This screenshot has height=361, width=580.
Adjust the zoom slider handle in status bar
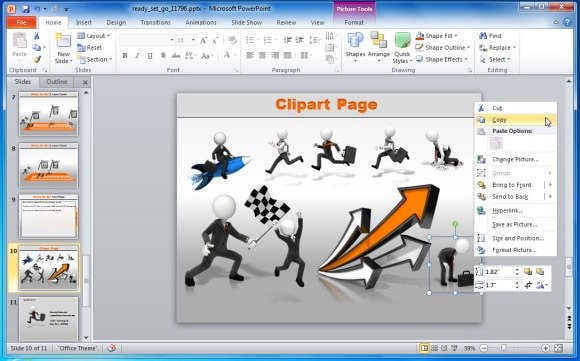click(x=503, y=348)
